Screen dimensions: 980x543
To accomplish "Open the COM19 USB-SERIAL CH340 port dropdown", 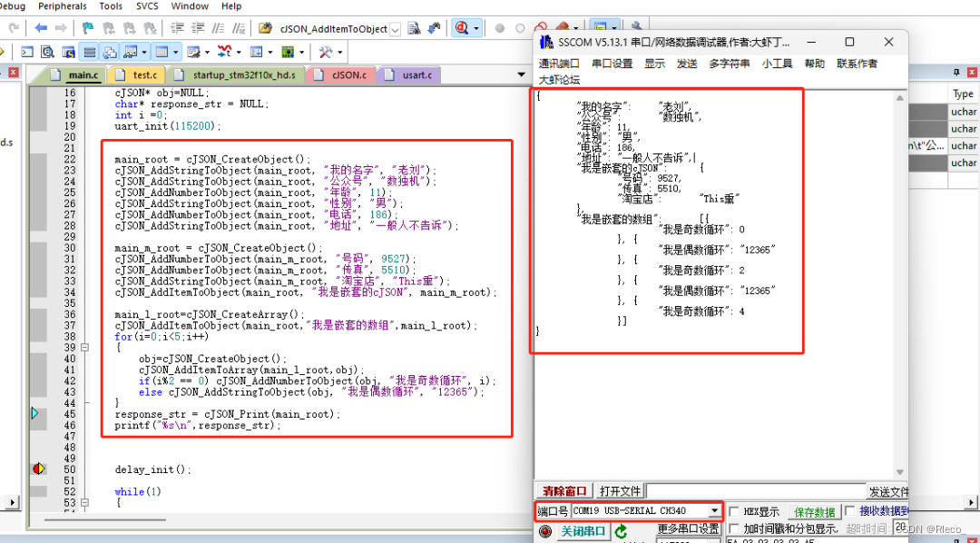I will click(x=714, y=511).
